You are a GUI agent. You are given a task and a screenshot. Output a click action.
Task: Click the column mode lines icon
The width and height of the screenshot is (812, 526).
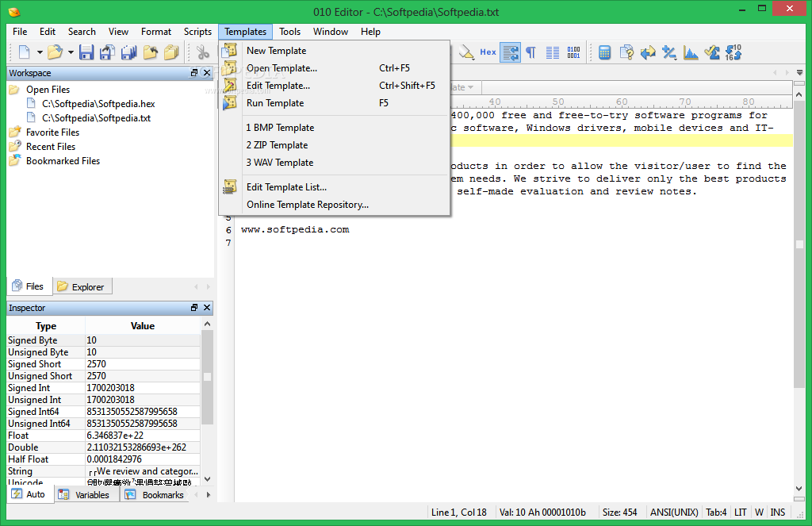[x=553, y=52]
